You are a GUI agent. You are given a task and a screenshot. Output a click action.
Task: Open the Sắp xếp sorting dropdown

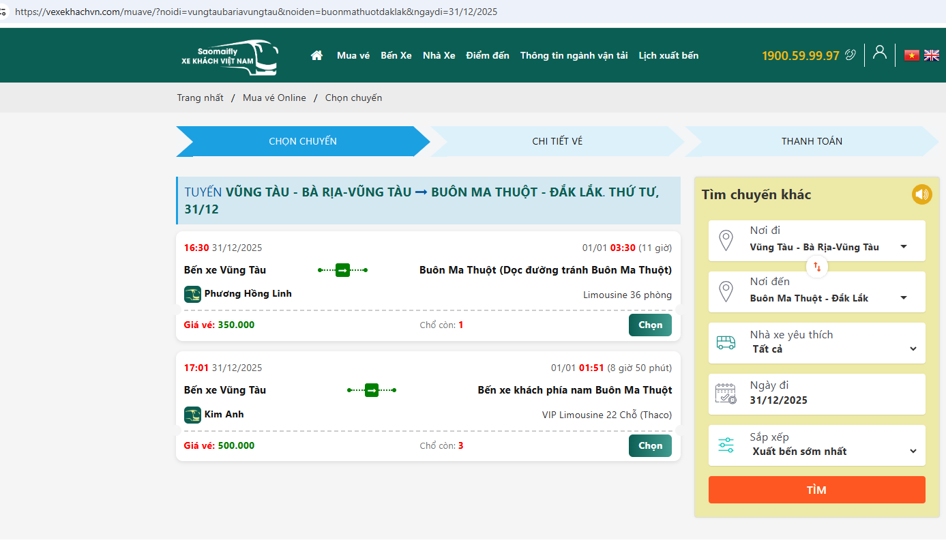pyautogui.click(x=913, y=452)
